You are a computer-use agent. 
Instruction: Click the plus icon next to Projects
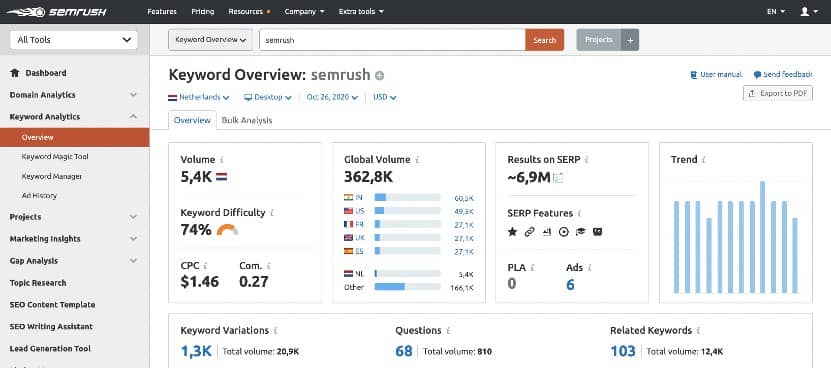pos(630,40)
